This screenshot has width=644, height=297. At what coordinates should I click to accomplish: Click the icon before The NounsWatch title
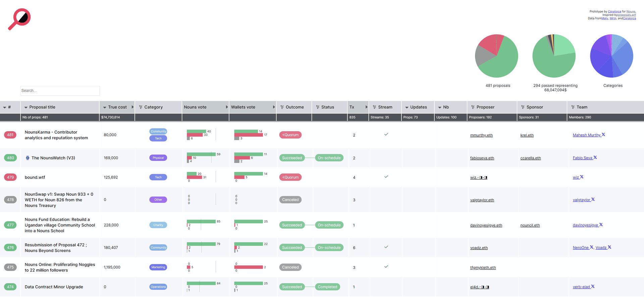click(x=28, y=158)
